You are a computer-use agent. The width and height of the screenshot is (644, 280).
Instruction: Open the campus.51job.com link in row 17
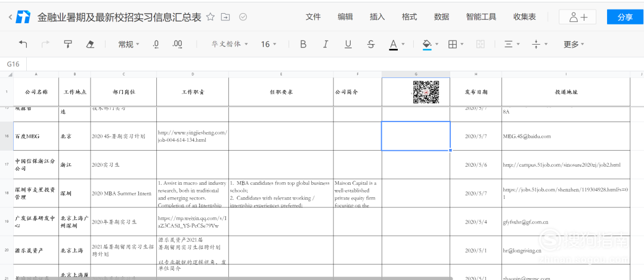pos(562,164)
